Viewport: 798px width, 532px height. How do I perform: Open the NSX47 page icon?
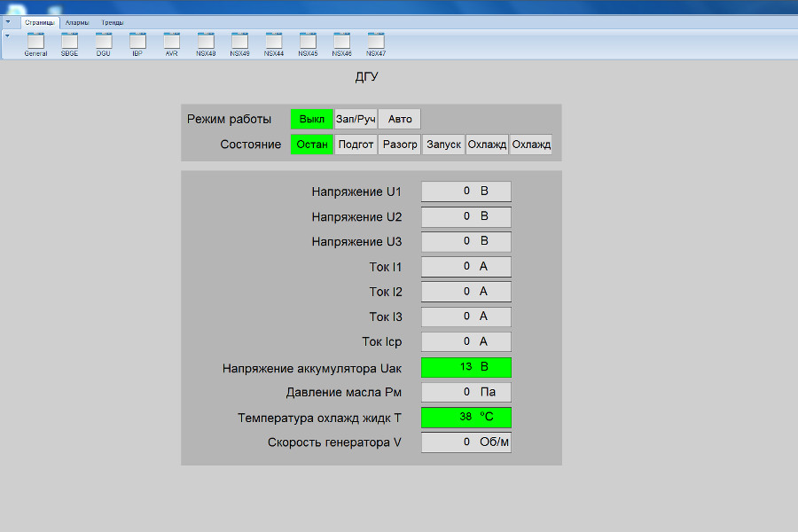[x=376, y=44]
